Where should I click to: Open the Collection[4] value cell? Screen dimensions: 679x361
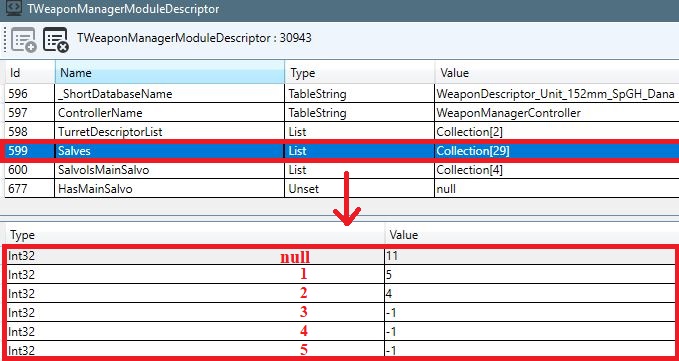click(x=557, y=170)
